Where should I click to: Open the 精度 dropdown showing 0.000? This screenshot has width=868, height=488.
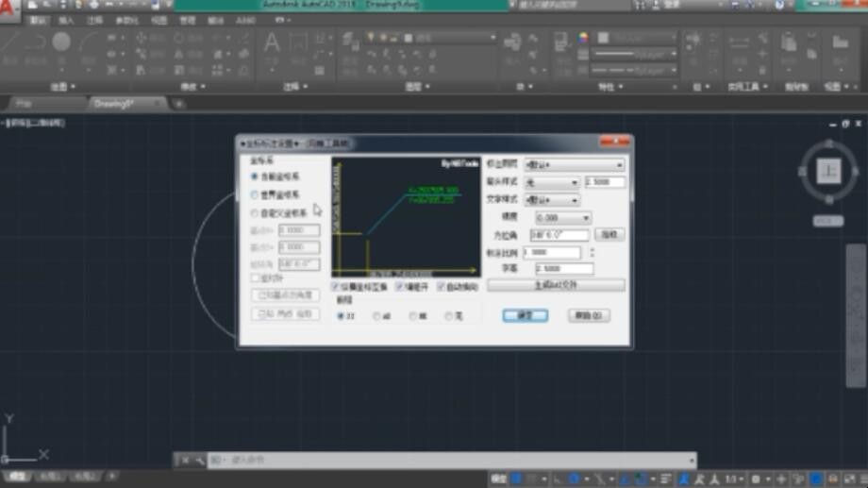tap(562, 218)
